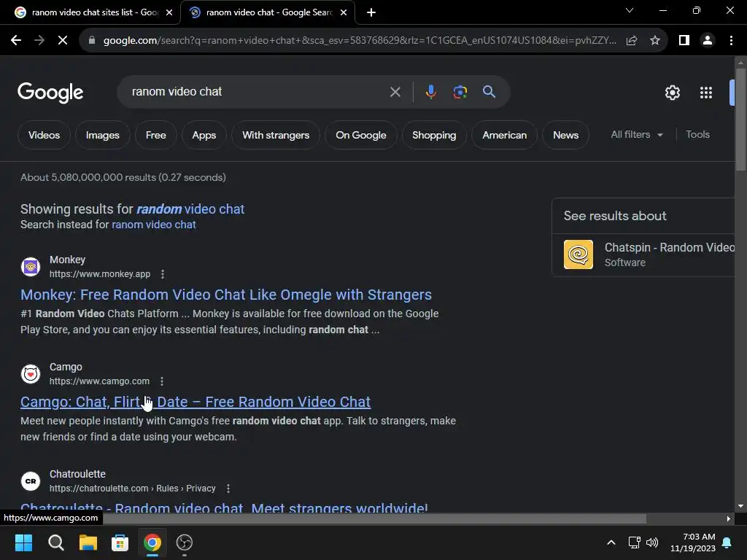Click the Google logo
747x560 pixels.
pyautogui.click(x=50, y=93)
